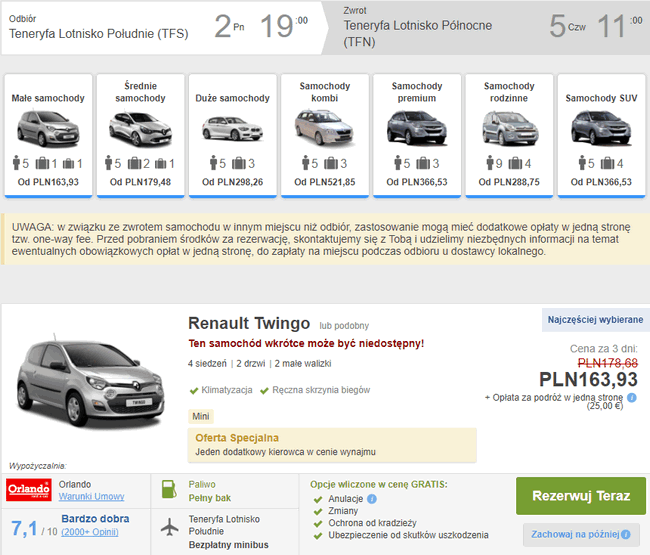
Task: Choose the Duże samochody category
Action: [233, 136]
